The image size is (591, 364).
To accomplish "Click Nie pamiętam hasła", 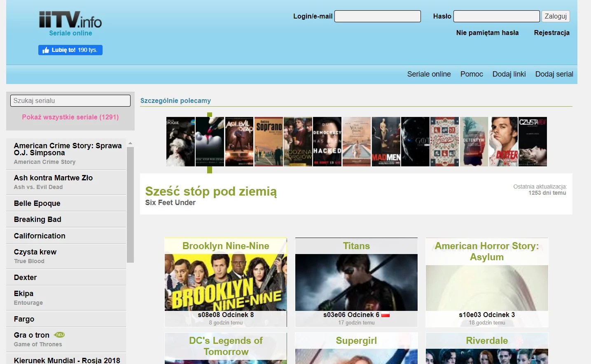I will (x=487, y=33).
